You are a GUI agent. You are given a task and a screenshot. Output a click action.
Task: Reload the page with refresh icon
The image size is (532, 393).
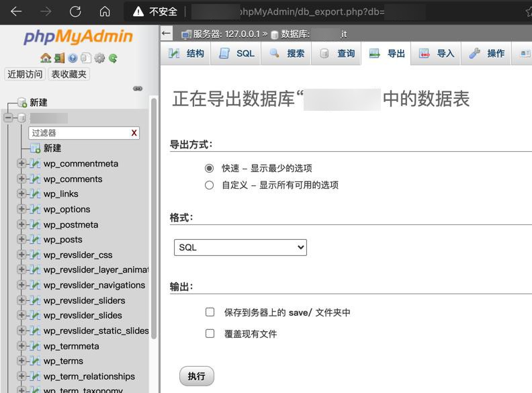coord(75,11)
